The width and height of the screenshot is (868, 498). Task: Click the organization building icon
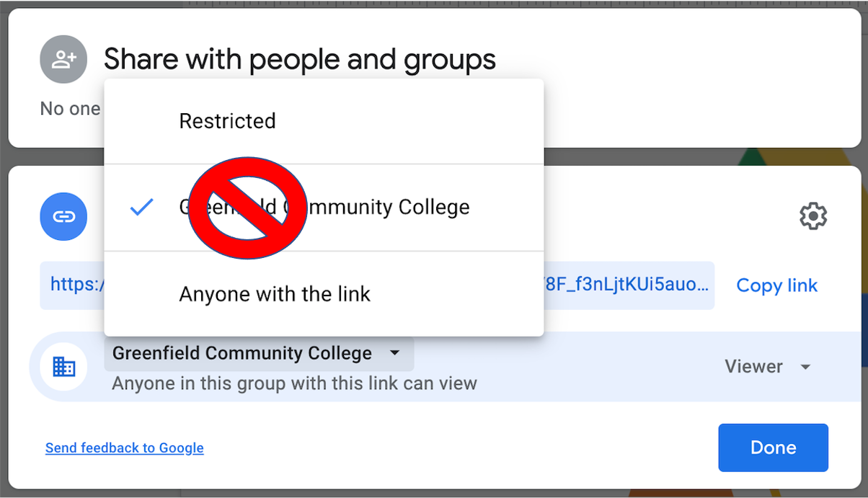pos(63,366)
